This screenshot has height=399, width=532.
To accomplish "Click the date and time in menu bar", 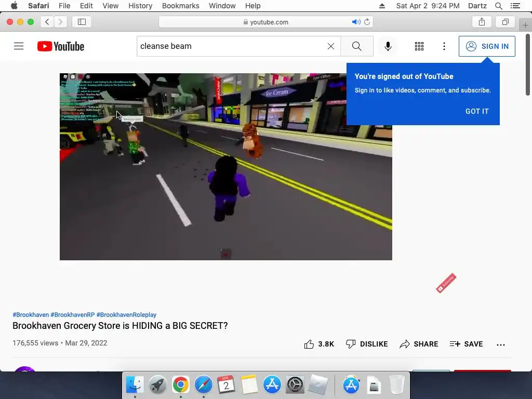I will (428, 6).
